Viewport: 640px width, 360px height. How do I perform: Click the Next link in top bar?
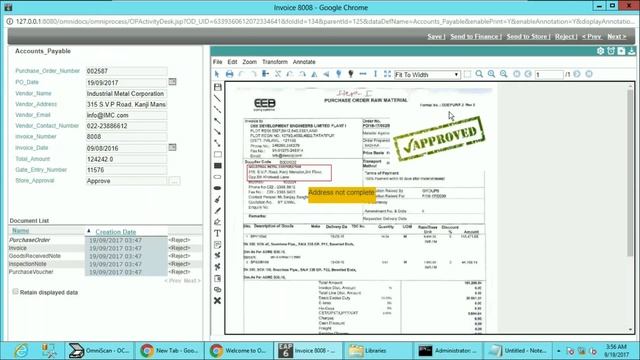[616, 37]
